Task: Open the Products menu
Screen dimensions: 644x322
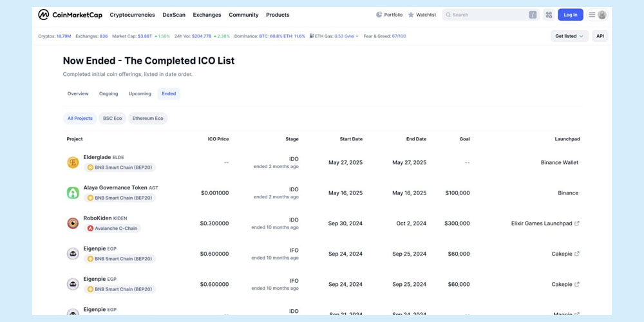Action: pyautogui.click(x=278, y=15)
